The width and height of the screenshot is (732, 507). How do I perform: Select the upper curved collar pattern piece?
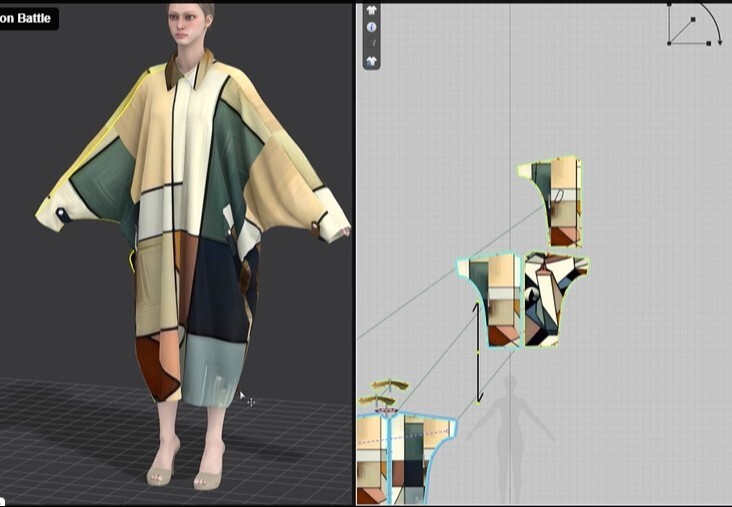coord(390,385)
